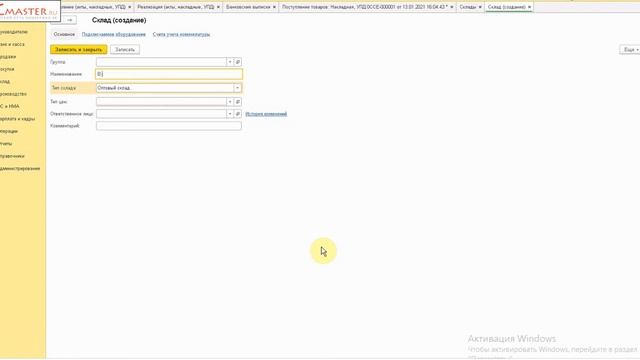Switch to the Поступление товаров: Накладная tab
The image size is (640, 360).
[x=364, y=7]
